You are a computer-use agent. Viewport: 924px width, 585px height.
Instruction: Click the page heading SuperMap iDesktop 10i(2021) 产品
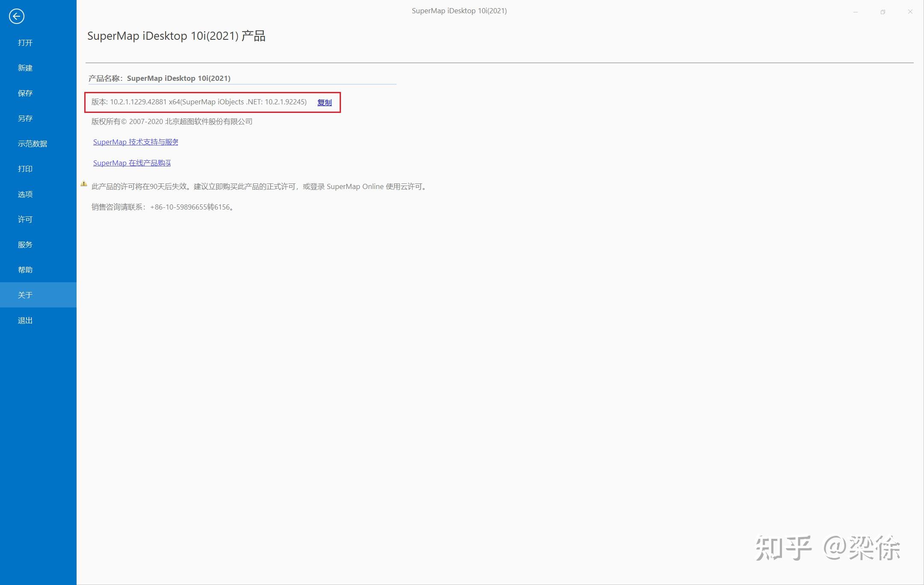click(176, 36)
